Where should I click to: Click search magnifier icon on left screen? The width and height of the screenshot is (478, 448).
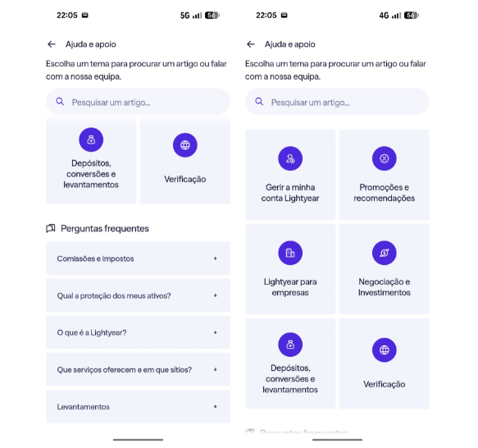[x=60, y=102]
